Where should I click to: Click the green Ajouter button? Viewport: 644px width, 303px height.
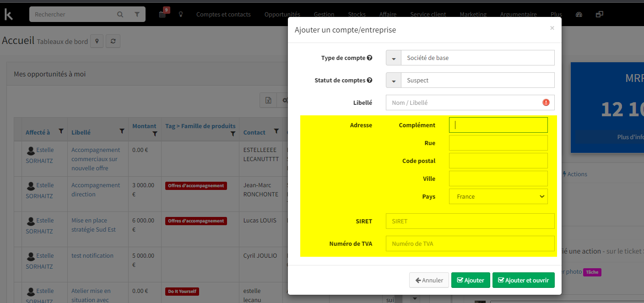coord(471,280)
